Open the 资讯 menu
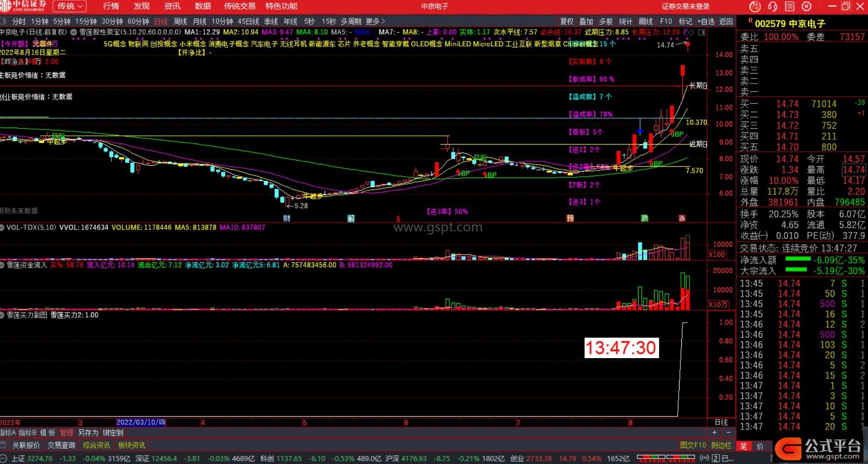This screenshot has height=464, width=868. point(172,6)
